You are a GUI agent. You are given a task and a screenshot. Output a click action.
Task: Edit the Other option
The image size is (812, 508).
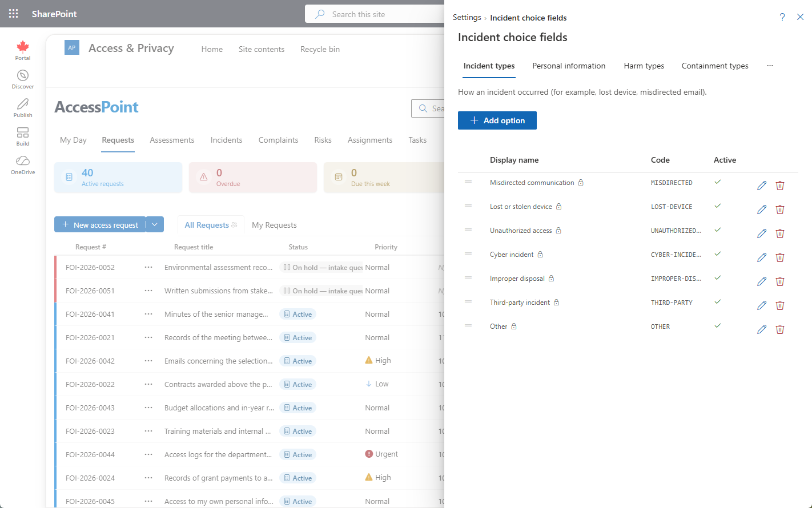click(762, 329)
